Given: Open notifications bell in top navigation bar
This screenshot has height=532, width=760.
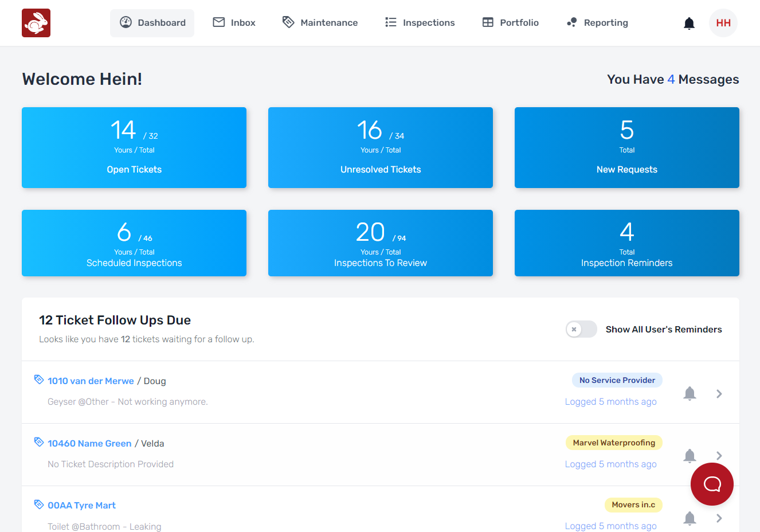Looking at the screenshot, I should point(689,23).
